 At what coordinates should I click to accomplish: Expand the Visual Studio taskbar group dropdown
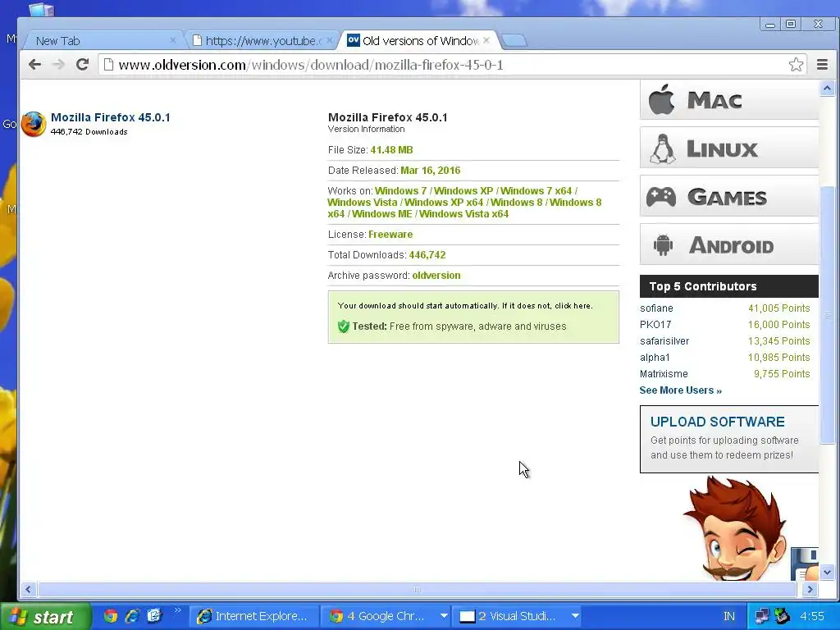pyautogui.click(x=575, y=616)
